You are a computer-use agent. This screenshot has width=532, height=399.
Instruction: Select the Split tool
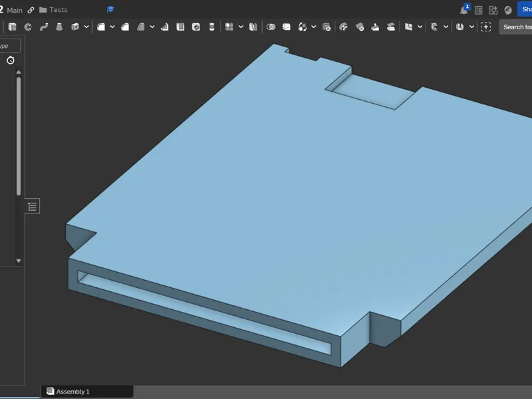[287, 27]
